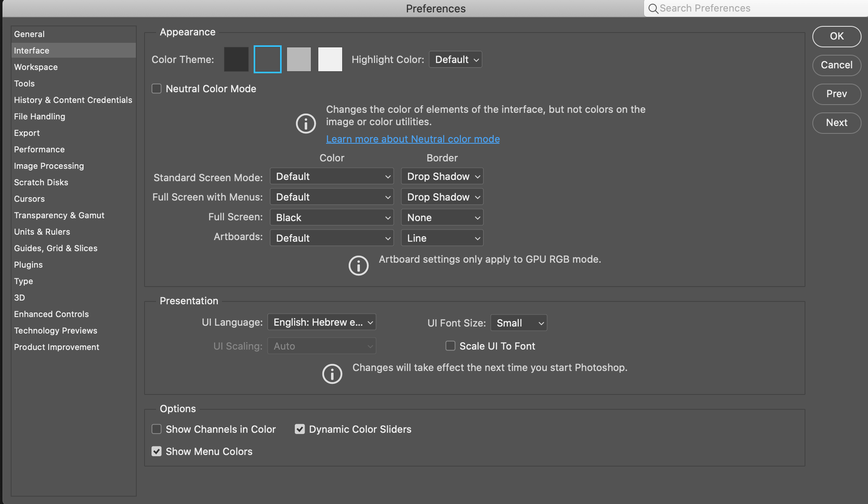
Task: Click the info icon by restart Photoshop notice
Action: click(x=332, y=373)
